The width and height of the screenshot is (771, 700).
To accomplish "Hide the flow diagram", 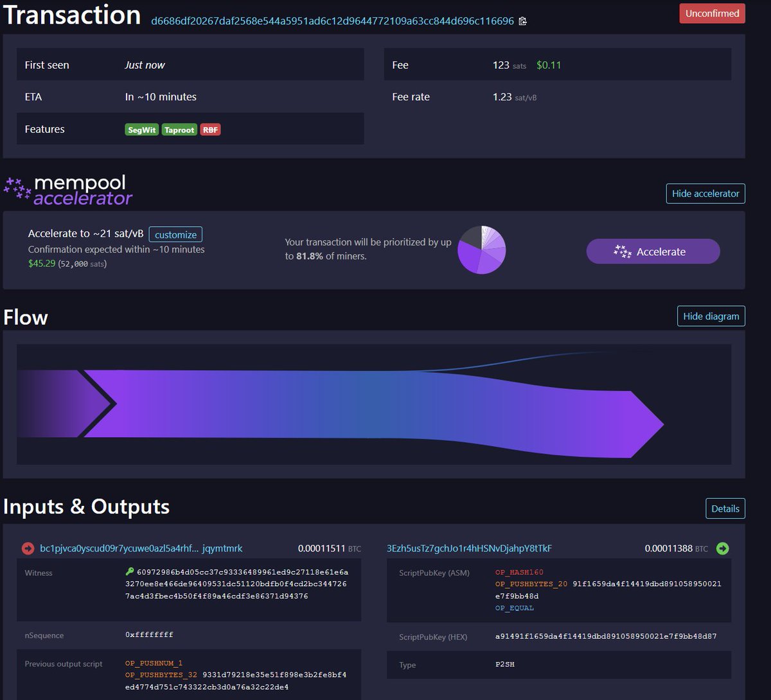I will [x=711, y=316].
